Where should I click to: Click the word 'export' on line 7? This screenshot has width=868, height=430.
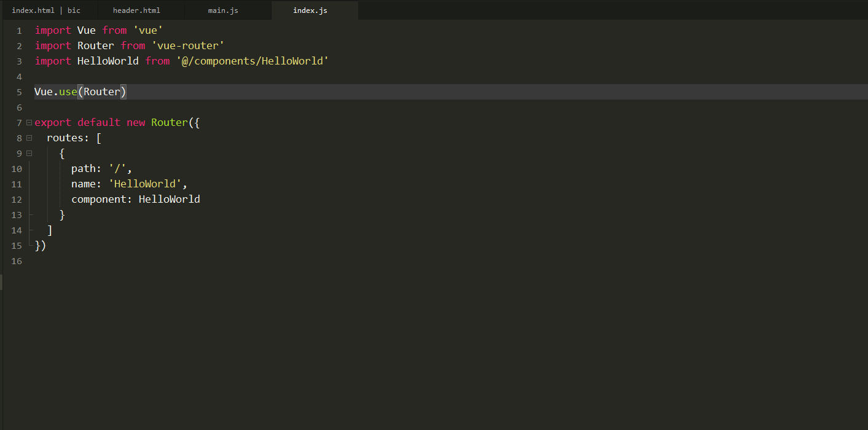pyautogui.click(x=53, y=122)
